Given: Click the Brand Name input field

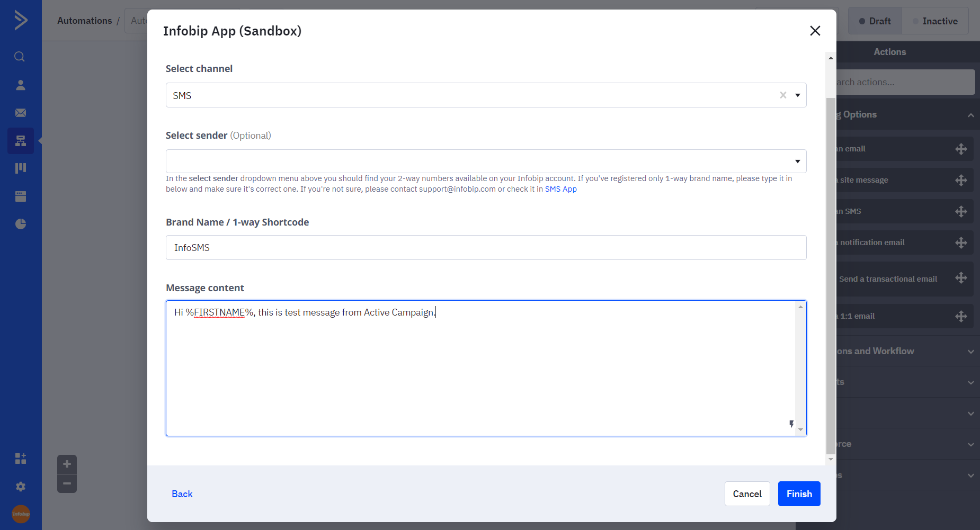Looking at the screenshot, I should pyautogui.click(x=486, y=248).
